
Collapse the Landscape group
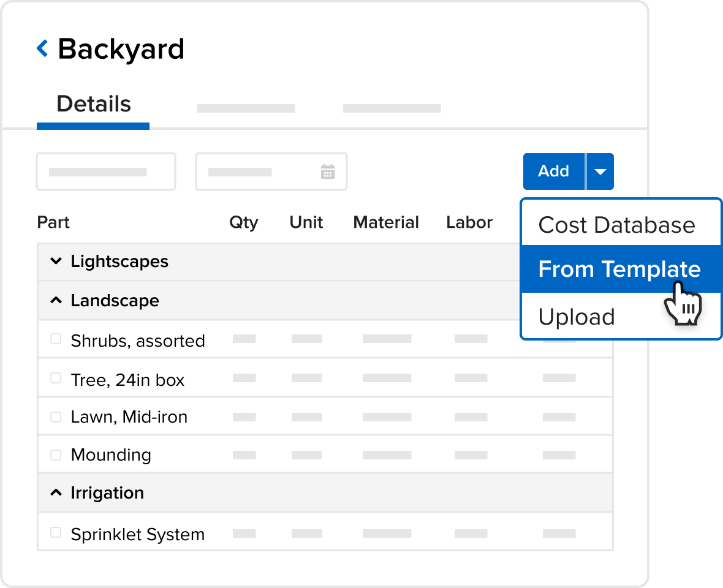coord(56,301)
